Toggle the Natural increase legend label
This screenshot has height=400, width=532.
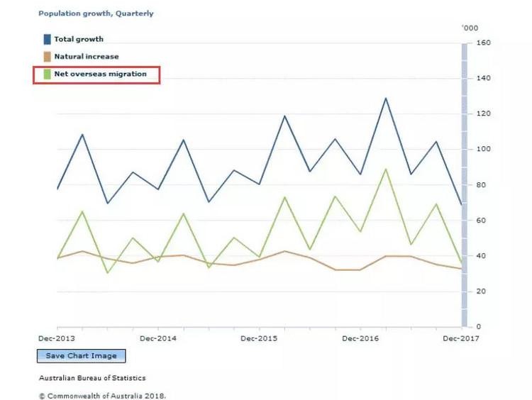click(87, 57)
